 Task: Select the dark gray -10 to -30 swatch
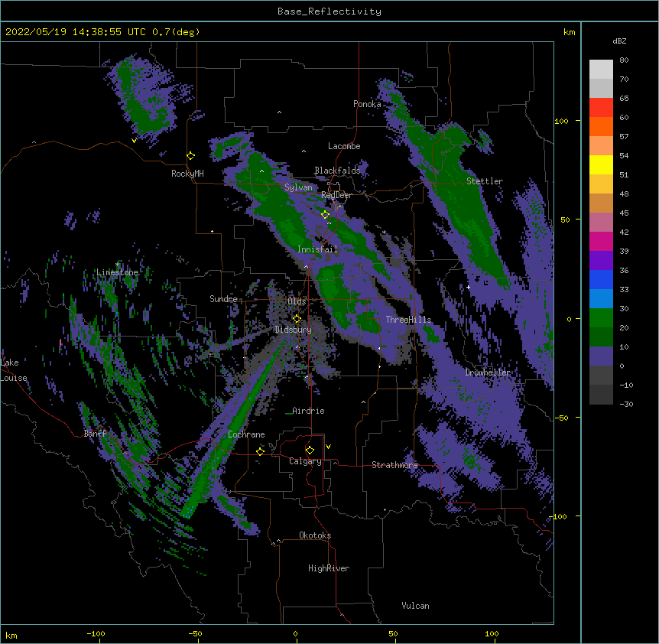tap(601, 395)
